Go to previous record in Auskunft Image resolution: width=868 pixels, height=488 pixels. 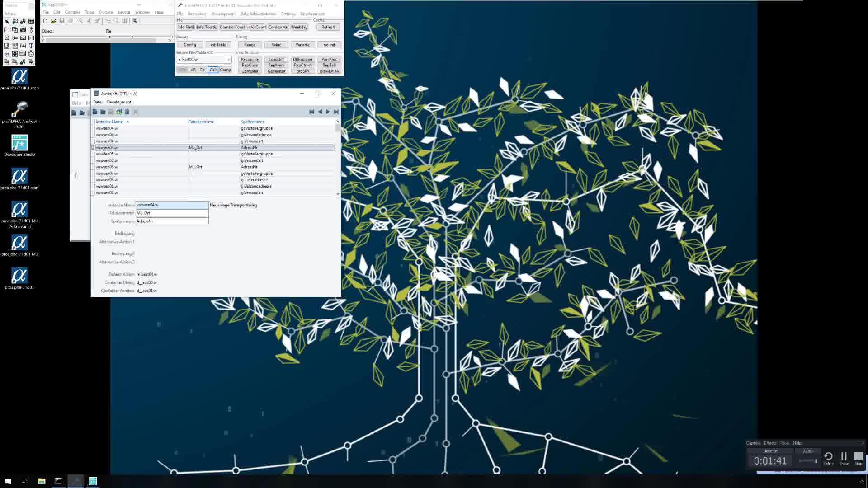tap(320, 112)
